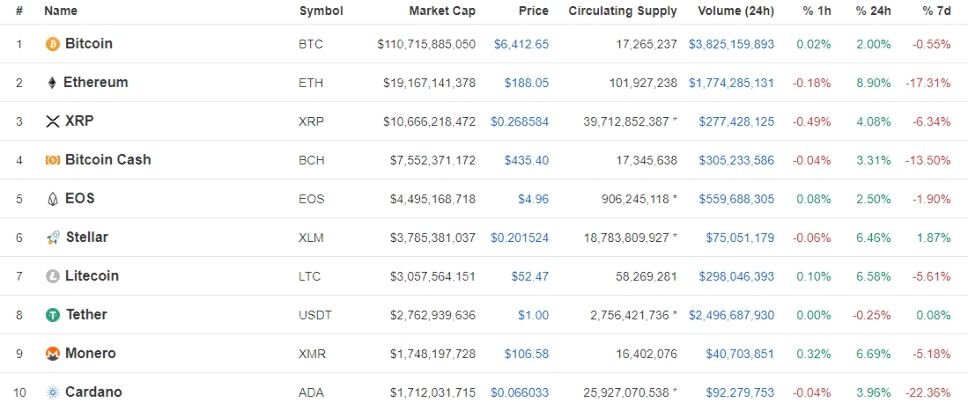Click the Monero orange logo icon

52,354
